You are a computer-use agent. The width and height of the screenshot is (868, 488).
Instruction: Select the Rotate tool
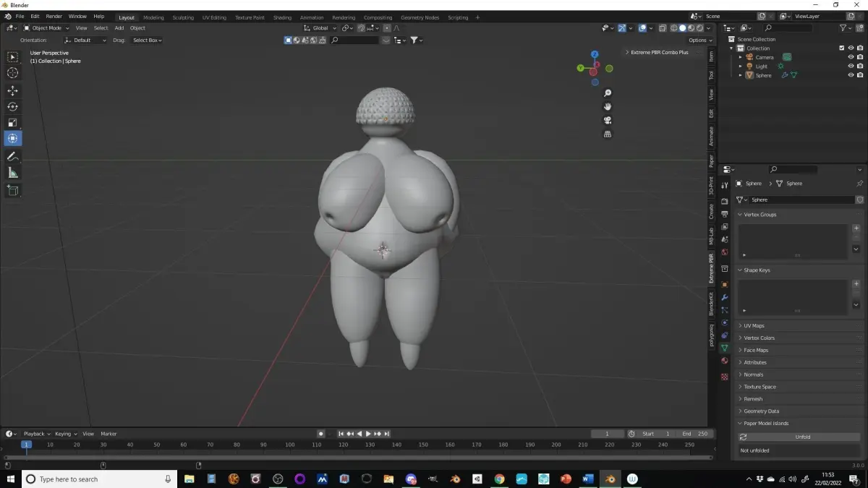coord(12,106)
